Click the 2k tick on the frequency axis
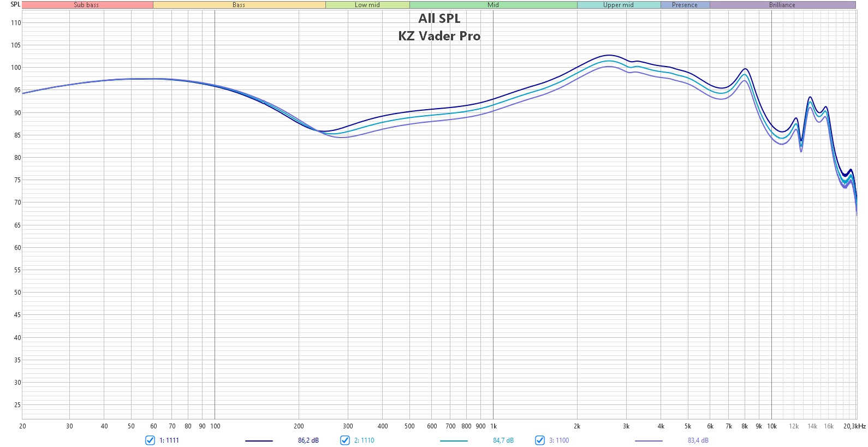Viewport: 868px width, 447px height. [577, 426]
